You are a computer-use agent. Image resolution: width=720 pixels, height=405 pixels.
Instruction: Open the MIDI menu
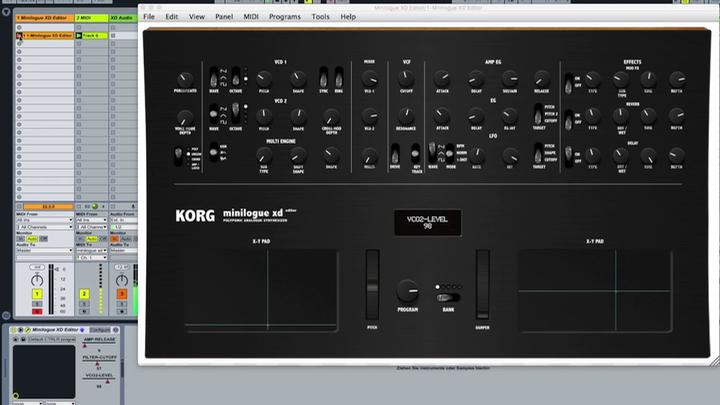click(x=251, y=17)
